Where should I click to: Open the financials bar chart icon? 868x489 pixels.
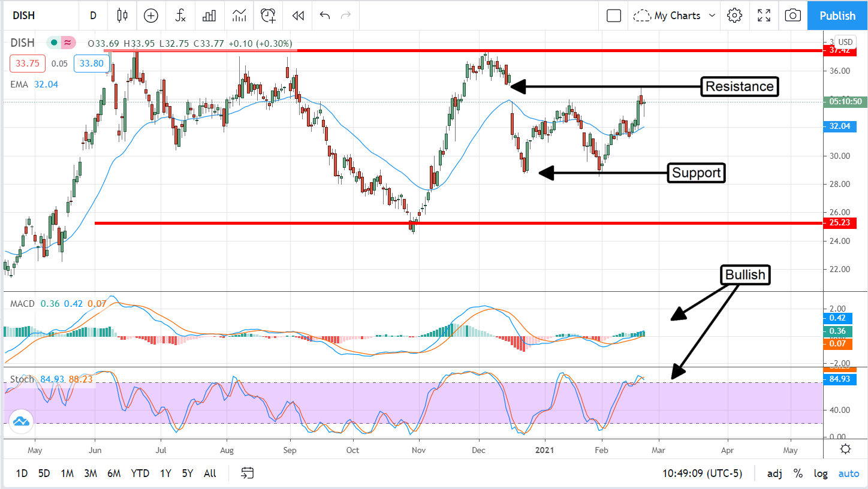click(209, 16)
